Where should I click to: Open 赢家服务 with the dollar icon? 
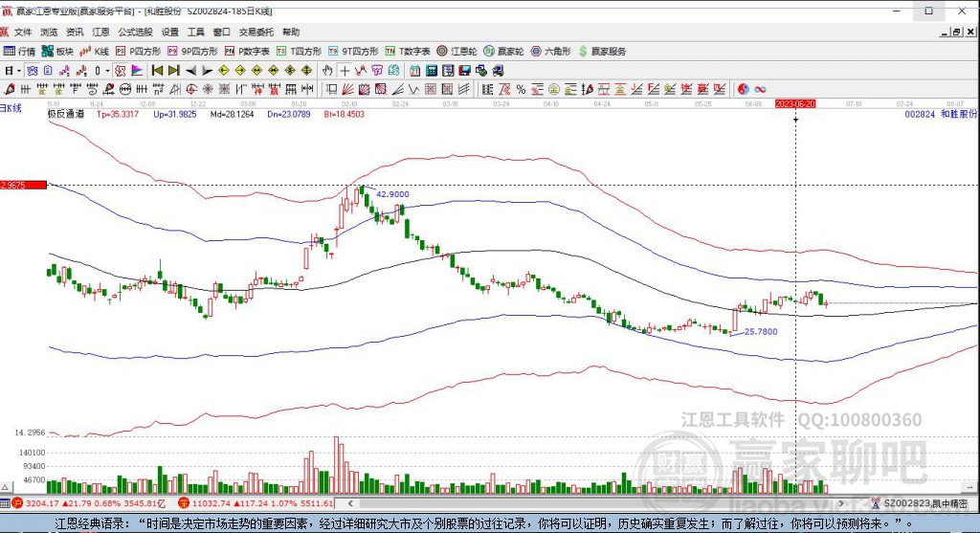click(x=602, y=52)
